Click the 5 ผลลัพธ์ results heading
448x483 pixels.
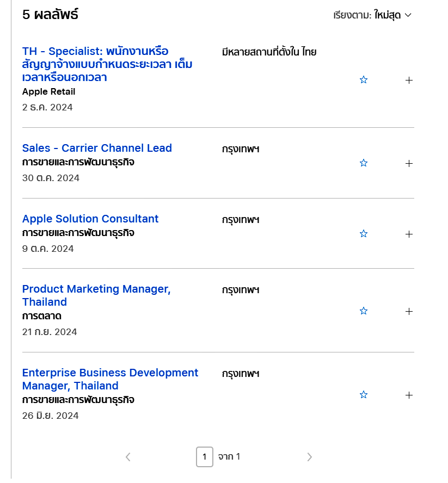click(50, 15)
